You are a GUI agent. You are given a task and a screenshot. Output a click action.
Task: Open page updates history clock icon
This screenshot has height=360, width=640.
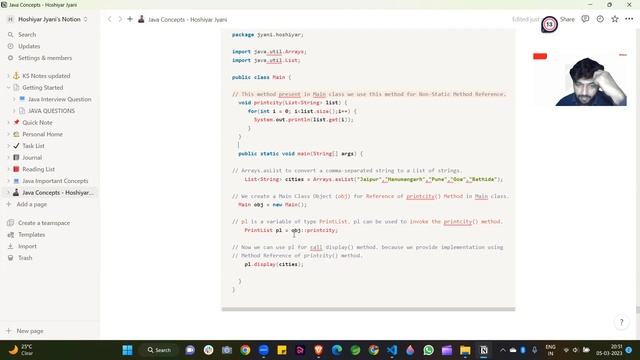[600, 19]
